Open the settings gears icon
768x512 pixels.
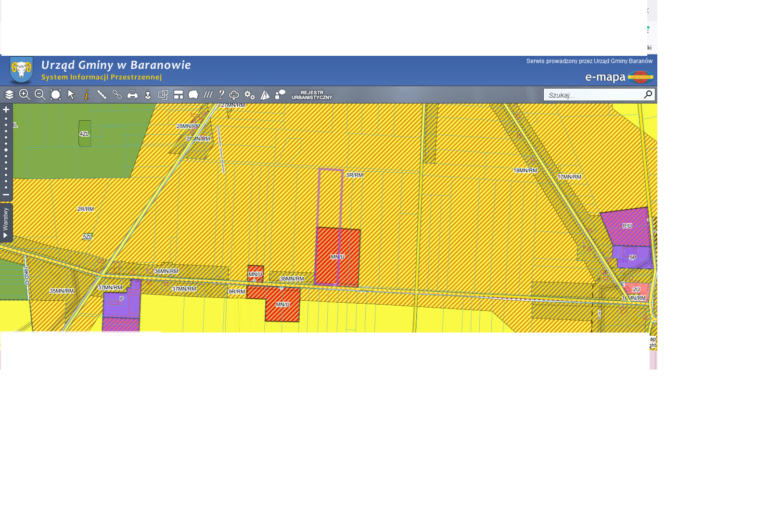point(249,95)
